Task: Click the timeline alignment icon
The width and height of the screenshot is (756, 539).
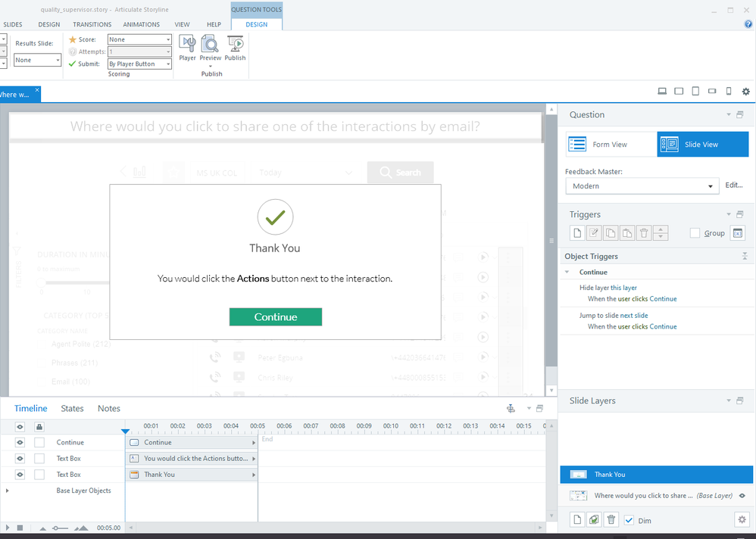Action: [511, 409]
